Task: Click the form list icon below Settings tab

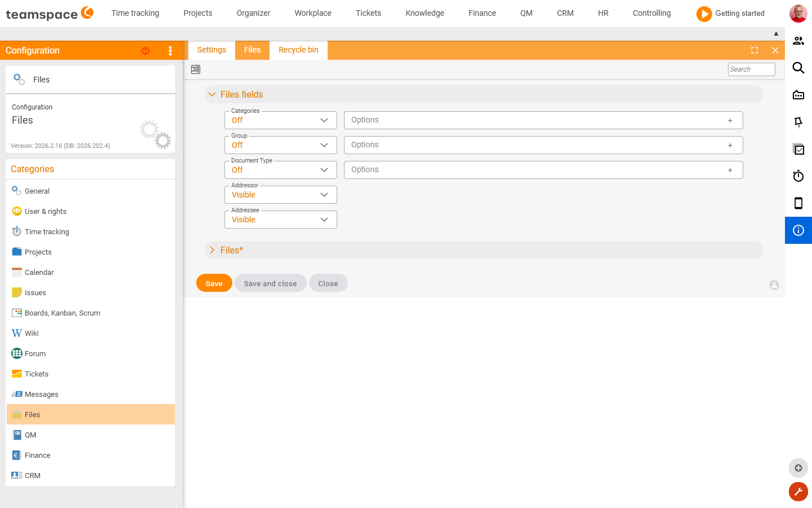Action: click(x=196, y=69)
